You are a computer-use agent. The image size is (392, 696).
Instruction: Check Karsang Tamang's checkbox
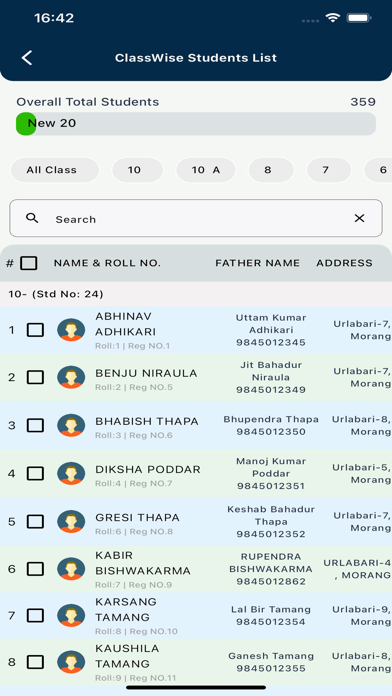click(x=36, y=615)
